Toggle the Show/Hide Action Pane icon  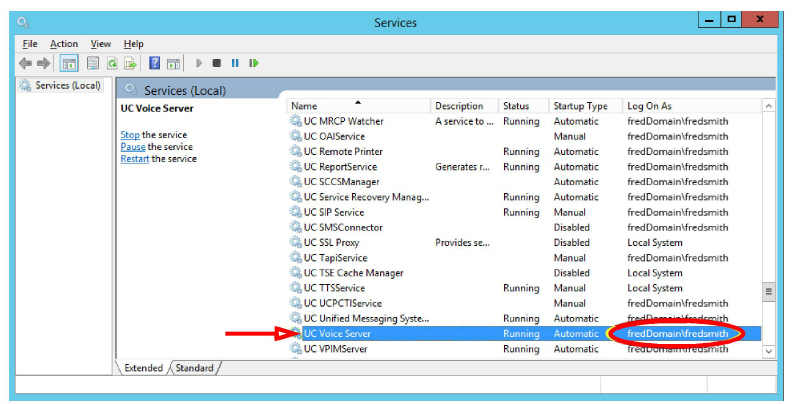pyautogui.click(x=174, y=64)
